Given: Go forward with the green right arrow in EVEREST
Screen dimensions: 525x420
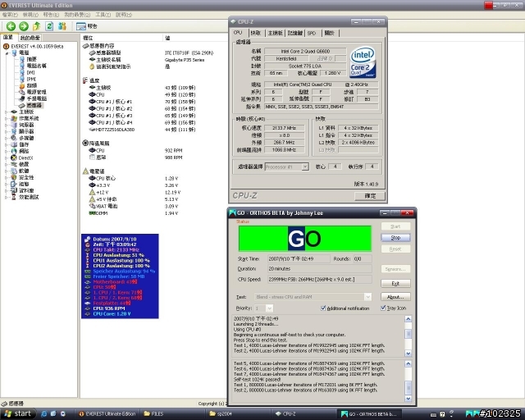Looking at the screenshot, I should click(24, 26).
